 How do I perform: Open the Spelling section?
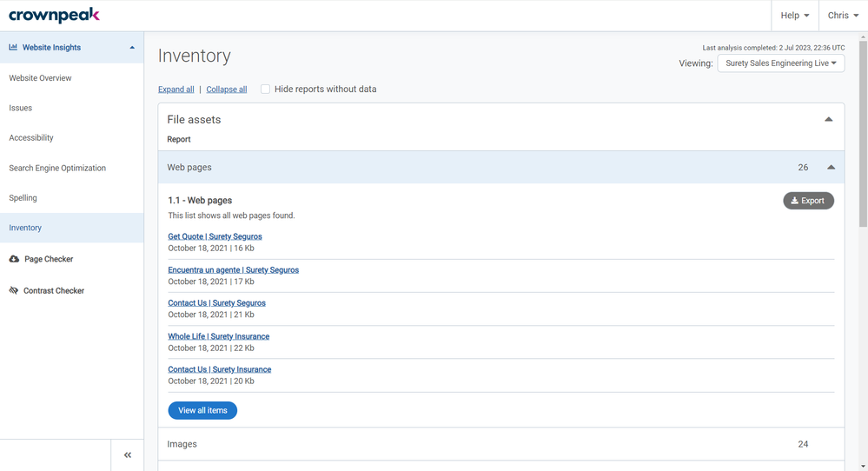[x=23, y=197]
